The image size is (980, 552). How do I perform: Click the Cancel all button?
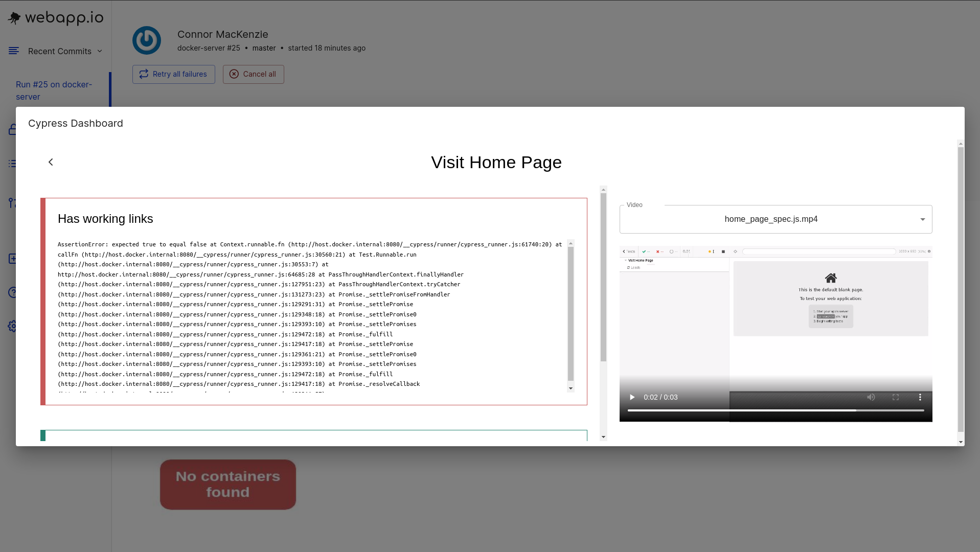point(254,74)
